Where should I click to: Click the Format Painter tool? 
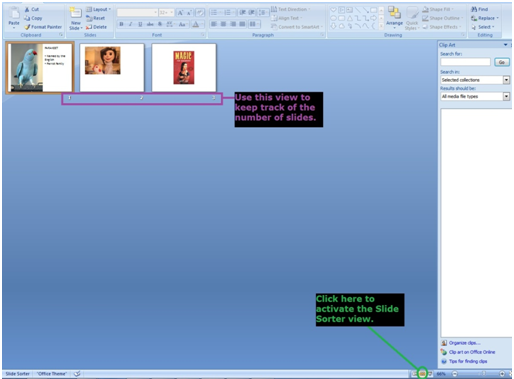point(43,27)
